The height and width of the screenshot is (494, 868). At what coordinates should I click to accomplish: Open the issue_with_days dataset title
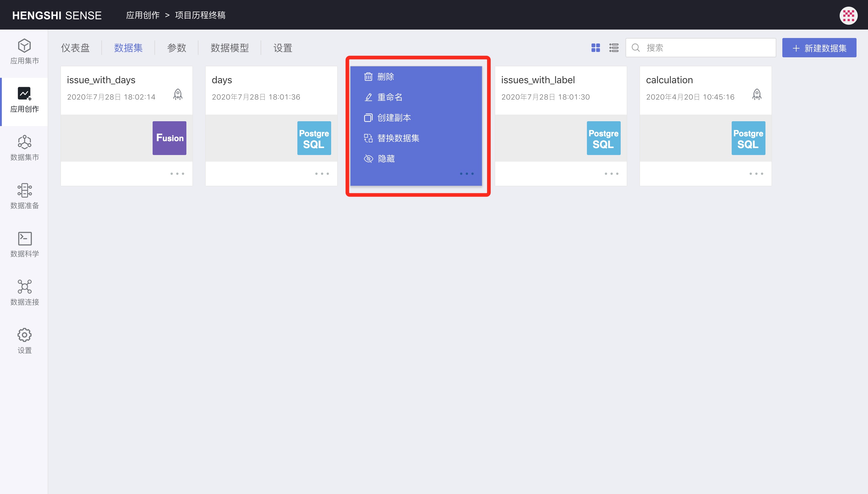[101, 80]
